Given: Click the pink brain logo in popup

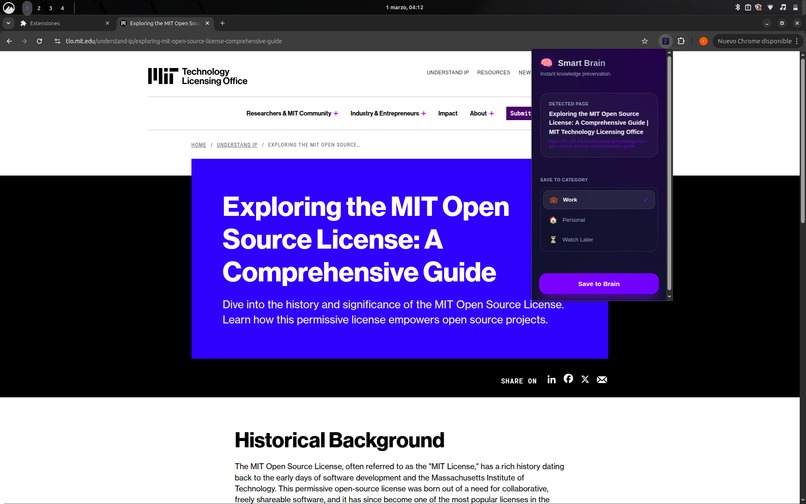Looking at the screenshot, I should click(x=546, y=63).
